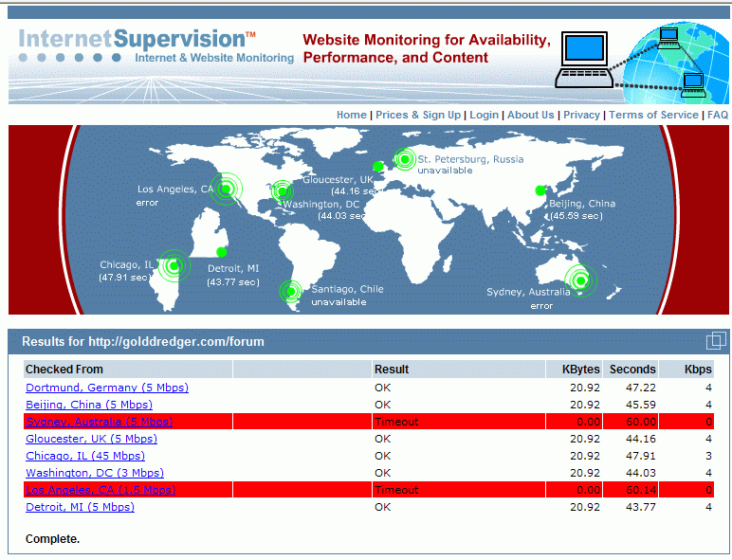Select the St. Petersburg, Russia marker
The width and height of the screenshot is (732, 560).
click(x=405, y=159)
